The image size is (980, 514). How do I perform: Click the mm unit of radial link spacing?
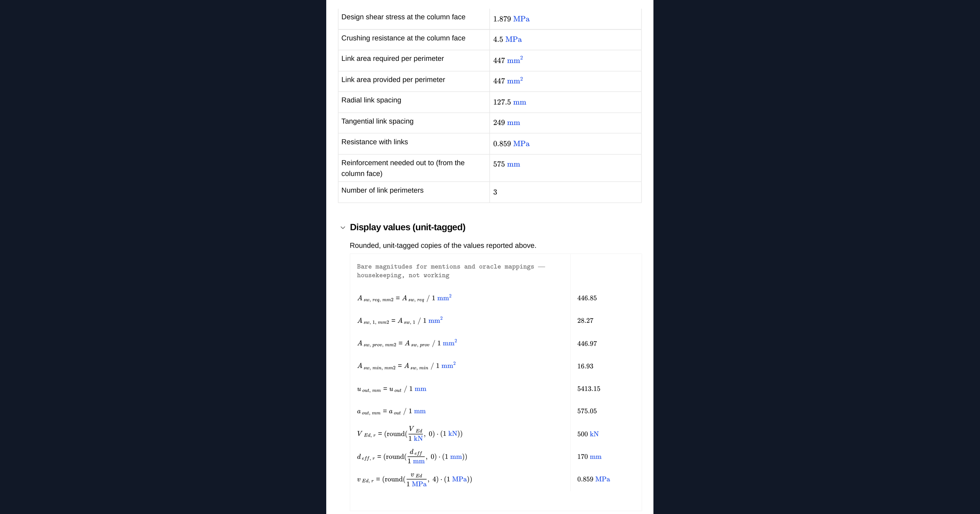point(519,102)
